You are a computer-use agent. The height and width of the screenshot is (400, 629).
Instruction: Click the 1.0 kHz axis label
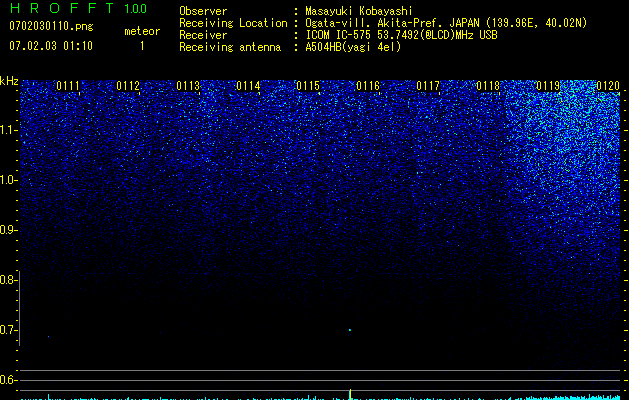[x=8, y=180]
